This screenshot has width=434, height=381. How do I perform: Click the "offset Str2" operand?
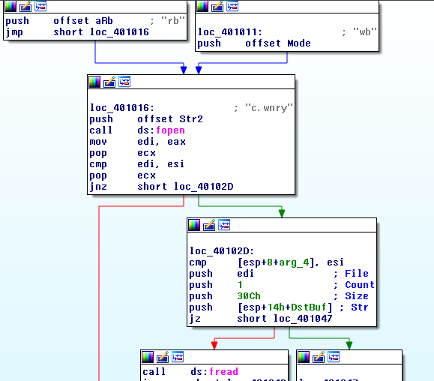point(170,119)
